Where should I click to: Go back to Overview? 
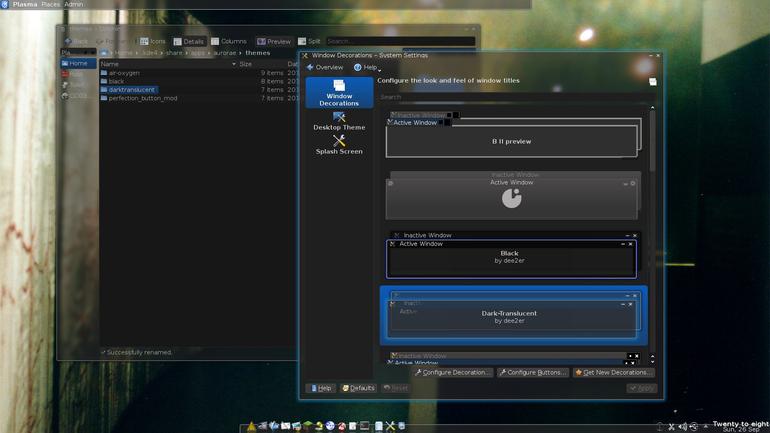pyautogui.click(x=325, y=67)
